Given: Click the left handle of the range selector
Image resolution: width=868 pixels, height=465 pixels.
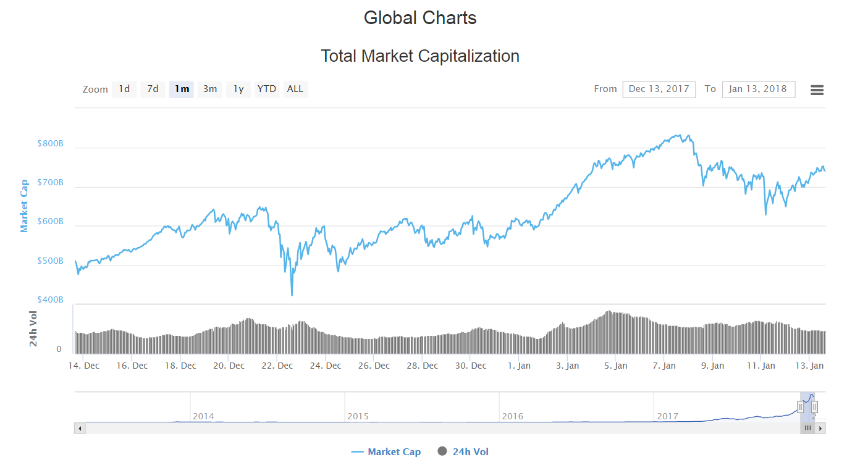Looking at the screenshot, I should coord(801,408).
